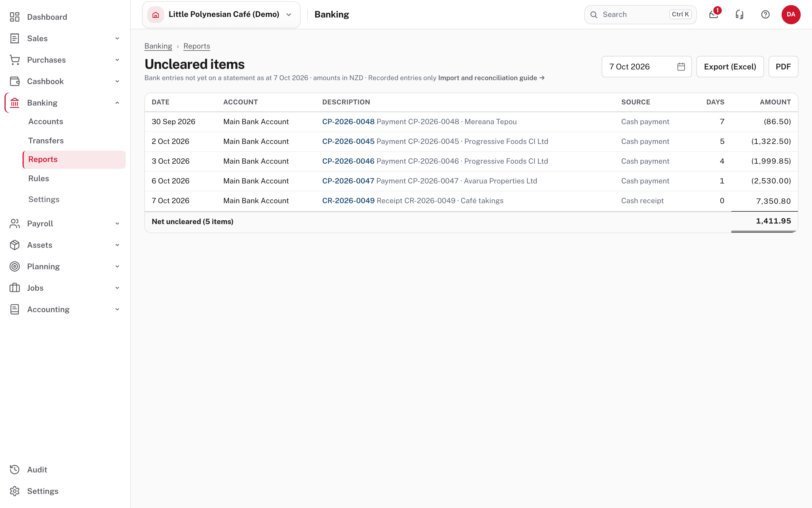Click the Planning target icon
Screen dimensions: 812x508
pos(14,266)
